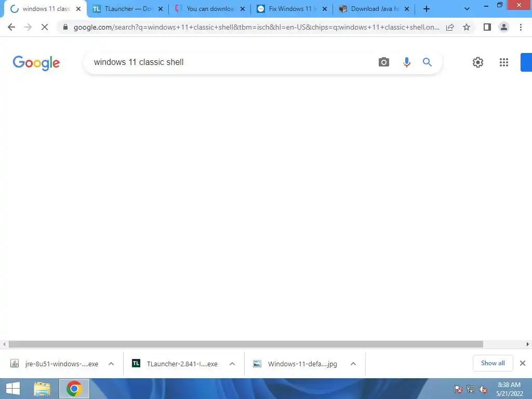Image resolution: width=532 pixels, height=399 pixels.
Task: Close the Download Java tab
Action: coord(407,9)
